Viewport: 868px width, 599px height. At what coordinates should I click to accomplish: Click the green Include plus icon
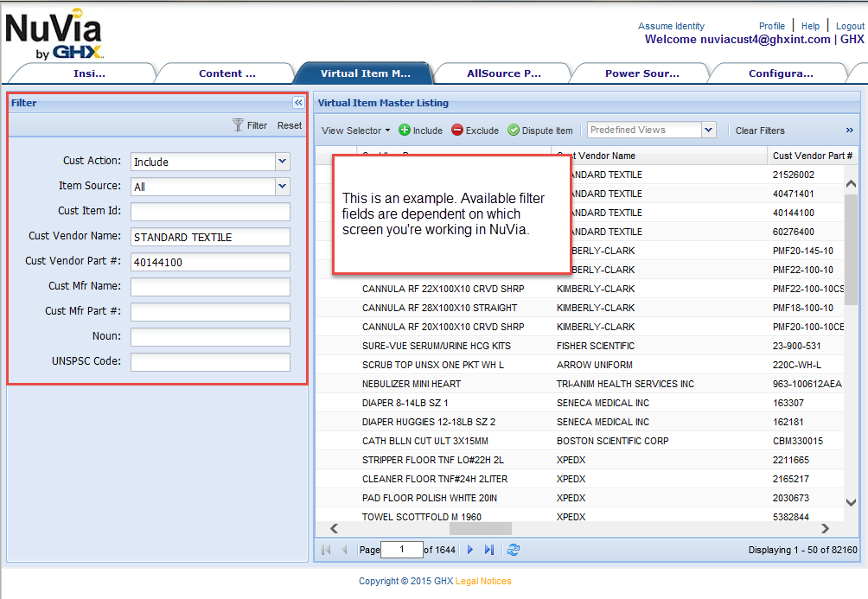point(405,131)
